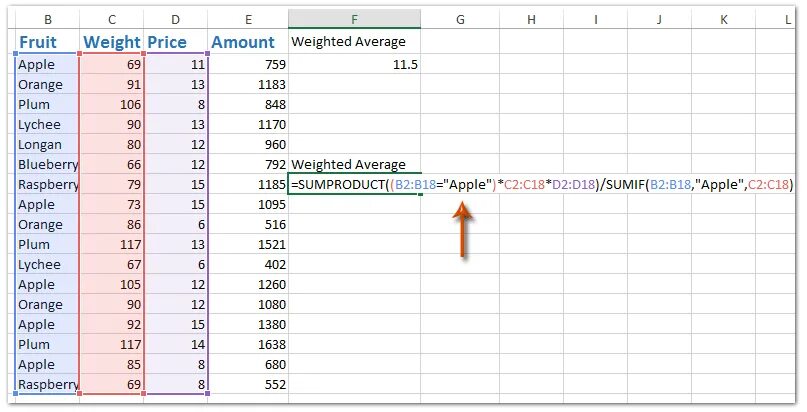This screenshot has width=807, height=412.
Task: Select the Raspberry cell with weight 79
Action: click(x=47, y=184)
